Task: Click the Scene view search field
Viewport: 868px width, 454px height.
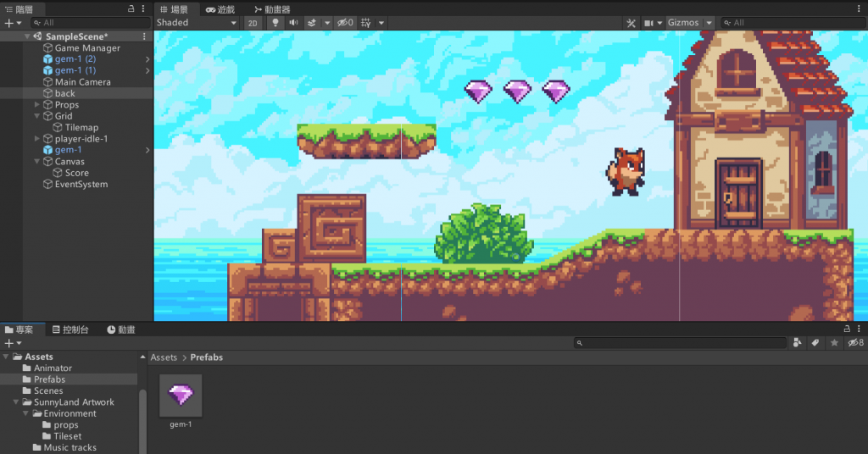Action: click(x=793, y=23)
